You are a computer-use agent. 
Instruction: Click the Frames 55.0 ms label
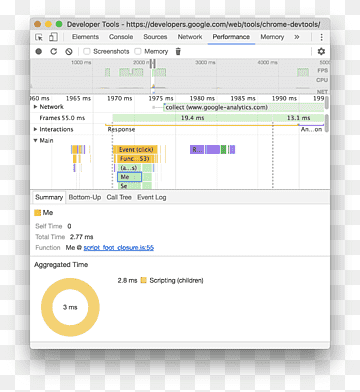click(x=62, y=118)
